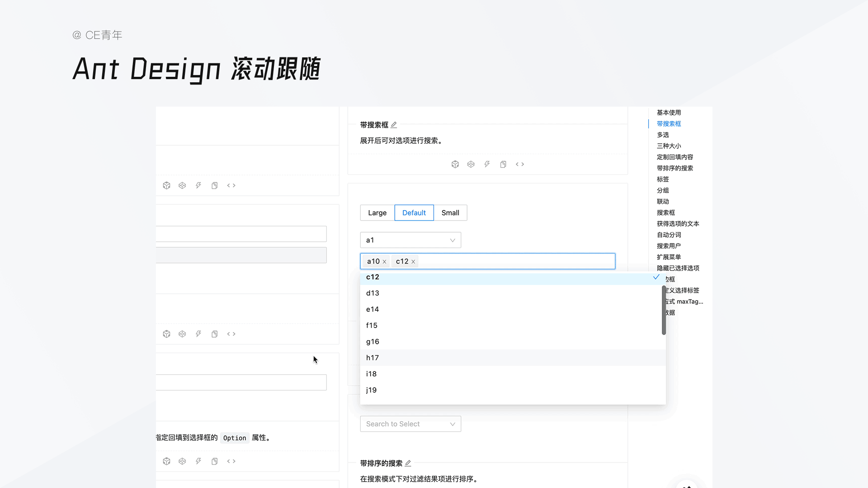
Task: Open StackBlitz lightning icon under 带搜索框 demo
Action: pos(487,164)
